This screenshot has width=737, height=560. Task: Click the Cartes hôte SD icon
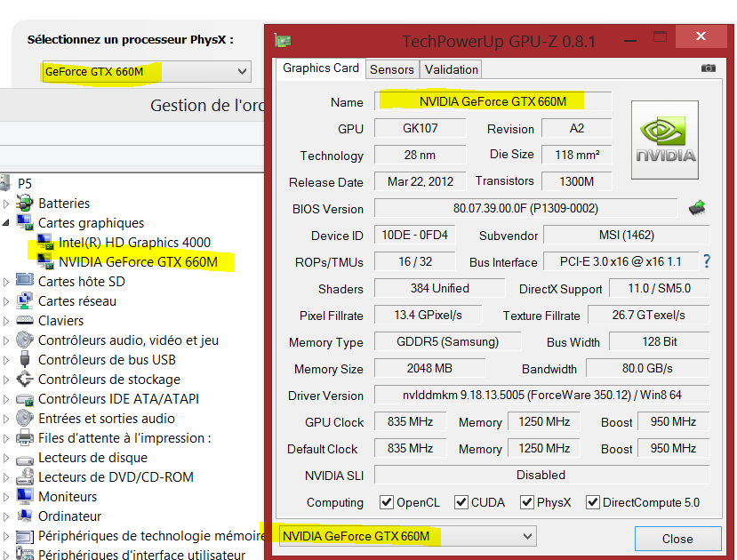pos(24,281)
